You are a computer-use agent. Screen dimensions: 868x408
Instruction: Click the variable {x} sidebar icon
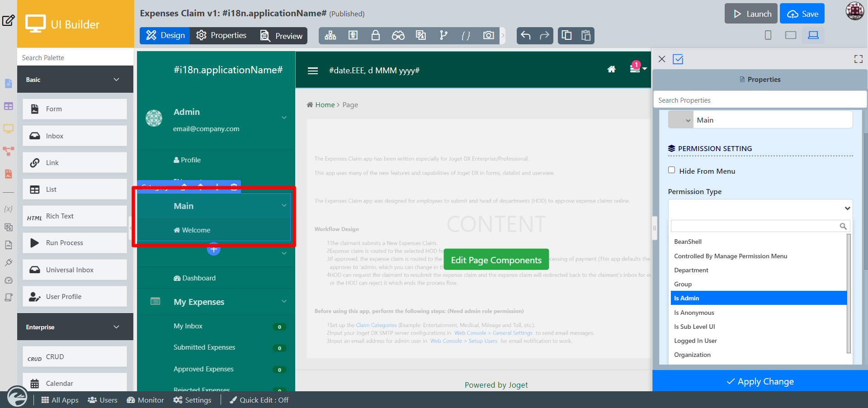click(8, 209)
